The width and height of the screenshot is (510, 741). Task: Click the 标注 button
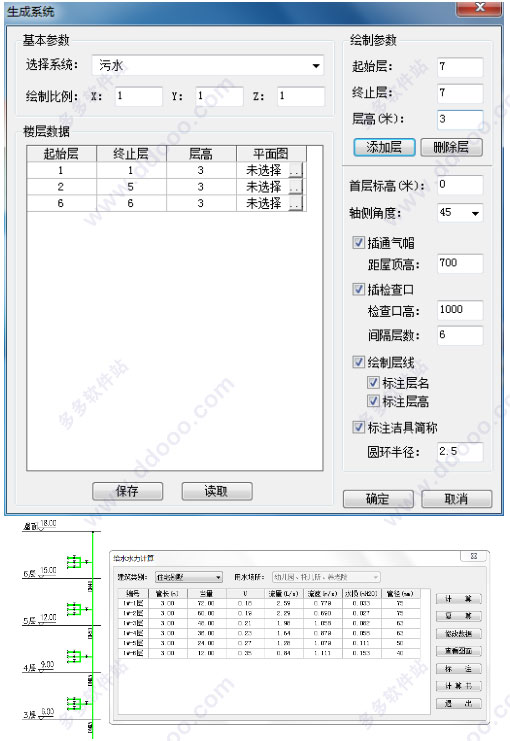(458, 669)
